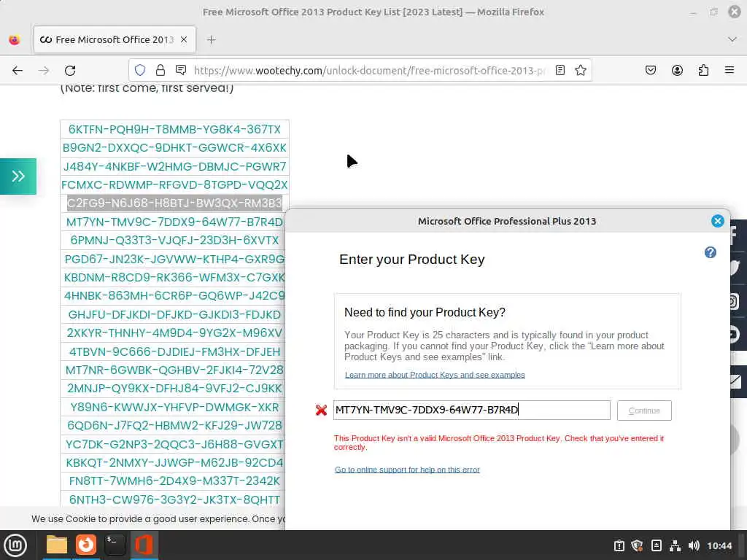The height and width of the screenshot is (560, 747).
Task: Open the file manager folder in taskbar
Action: point(57,545)
